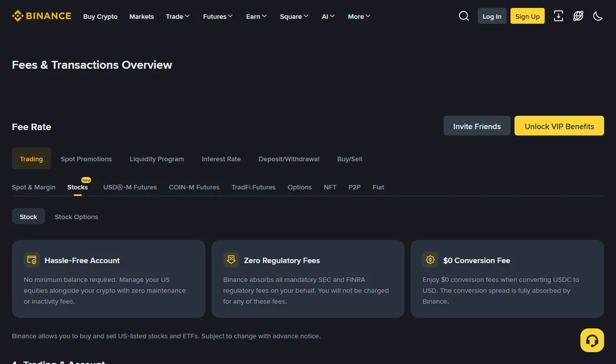Switch to NFT sub-tab
616x364 pixels.
[x=330, y=187]
